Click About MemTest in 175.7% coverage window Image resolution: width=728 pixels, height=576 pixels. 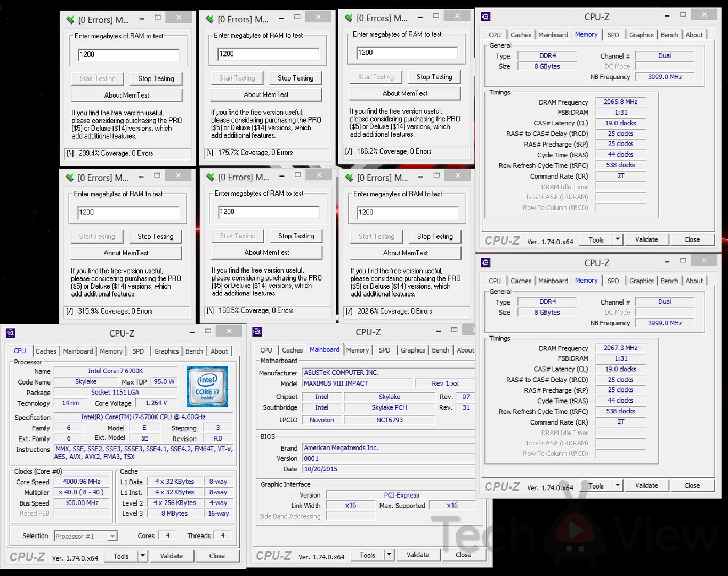click(x=266, y=94)
